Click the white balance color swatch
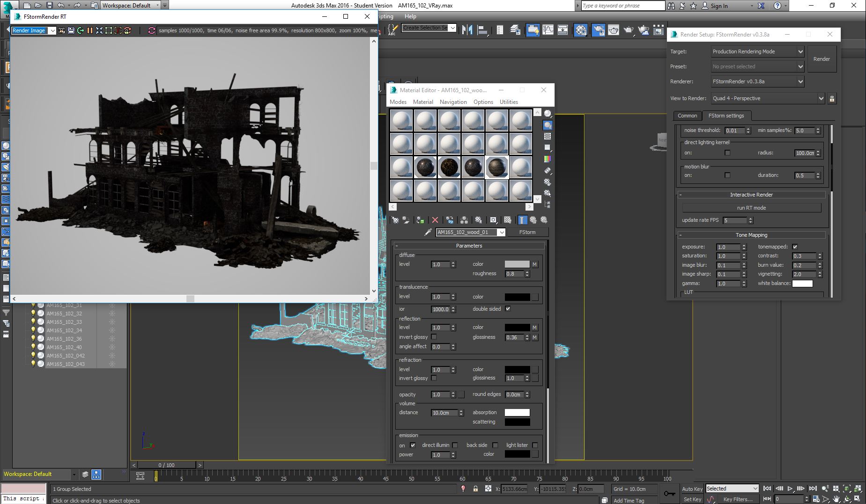866x504 pixels. (x=802, y=284)
